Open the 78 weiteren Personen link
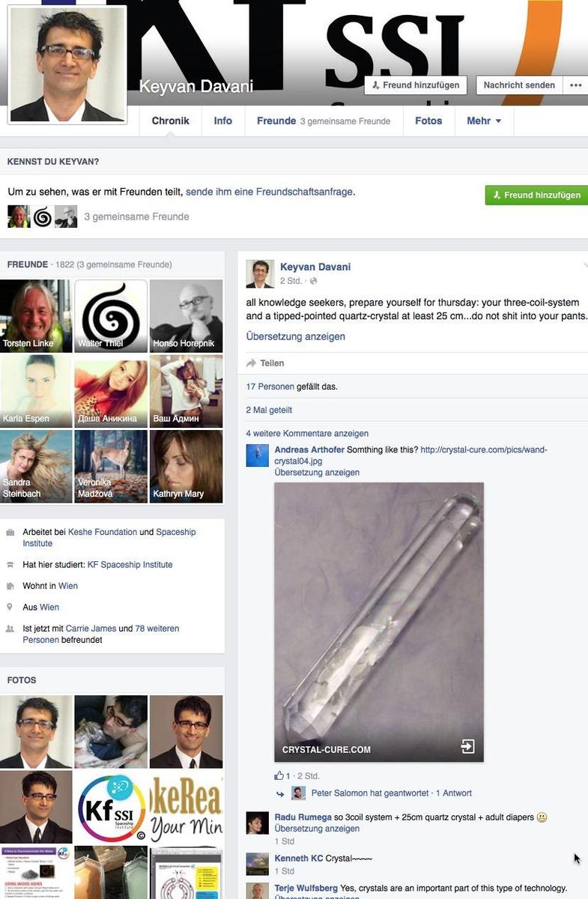Viewport: 588px width, 899px height. [x=101, y=635]
